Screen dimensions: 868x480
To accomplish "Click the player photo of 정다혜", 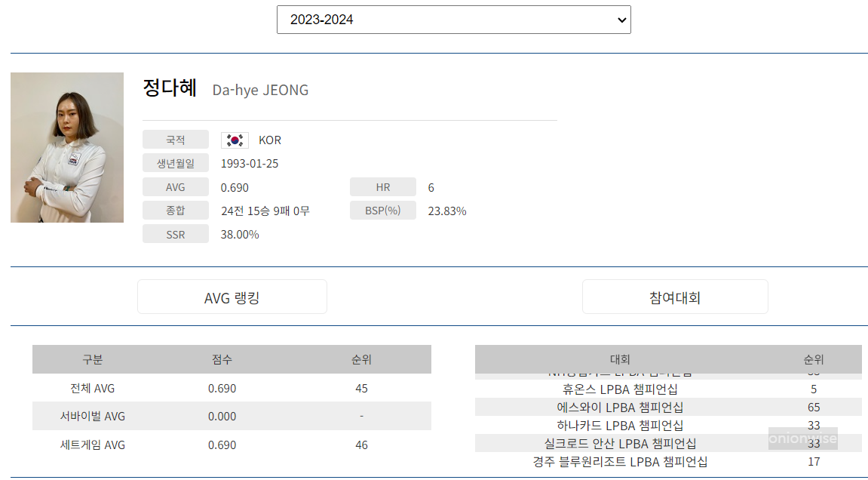I will 66,147.
